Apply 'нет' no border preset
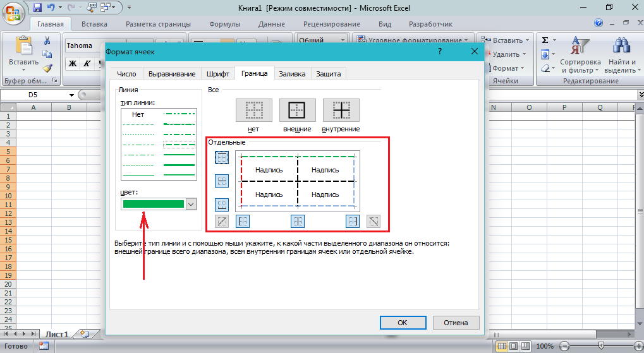Image resolution: width=644 pixels, height=353 pixels. [254, 110]
